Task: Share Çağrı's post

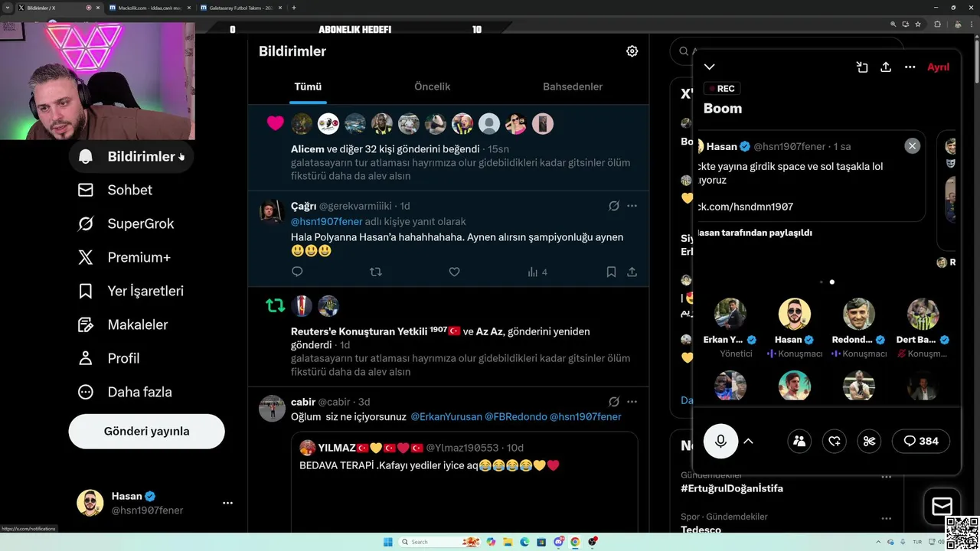Action: [x=632, y=272]
